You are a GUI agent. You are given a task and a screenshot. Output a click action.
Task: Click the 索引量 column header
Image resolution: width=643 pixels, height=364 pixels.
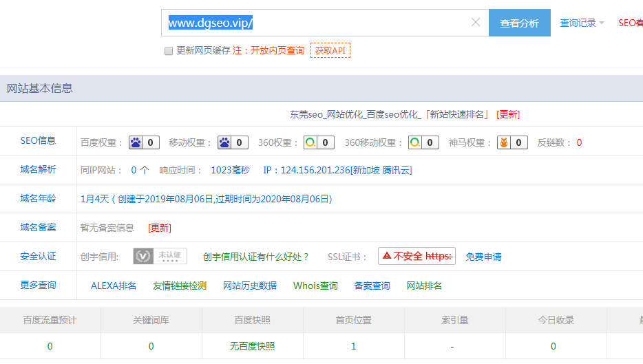pyautogui.click(x=455, y=320)
